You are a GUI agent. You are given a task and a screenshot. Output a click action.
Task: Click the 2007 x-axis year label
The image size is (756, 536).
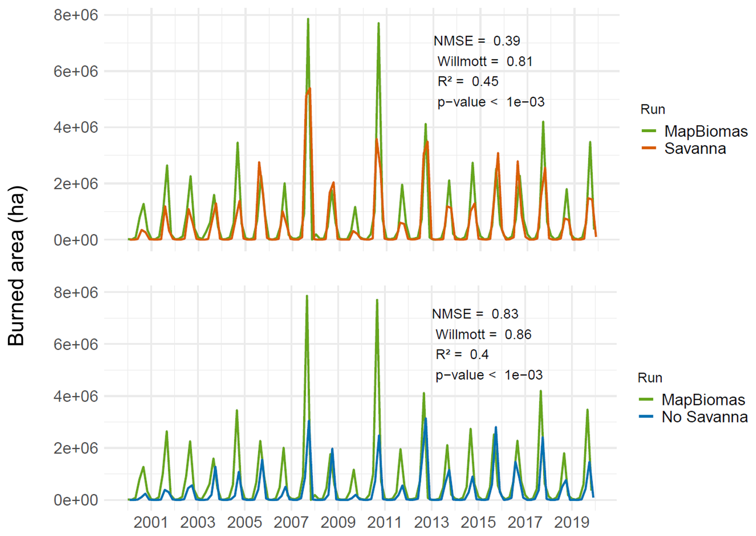[291, 522]
